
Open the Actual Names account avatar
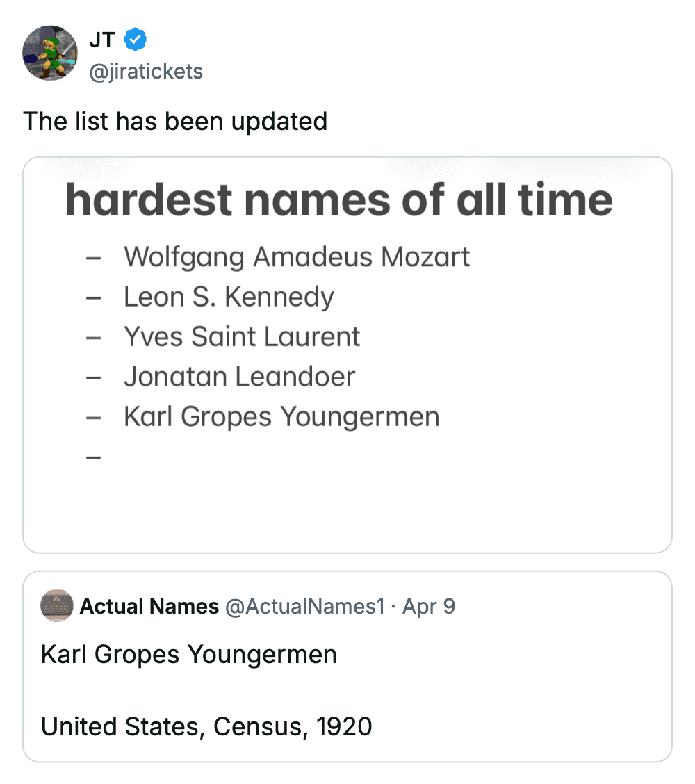click(58, 606)
